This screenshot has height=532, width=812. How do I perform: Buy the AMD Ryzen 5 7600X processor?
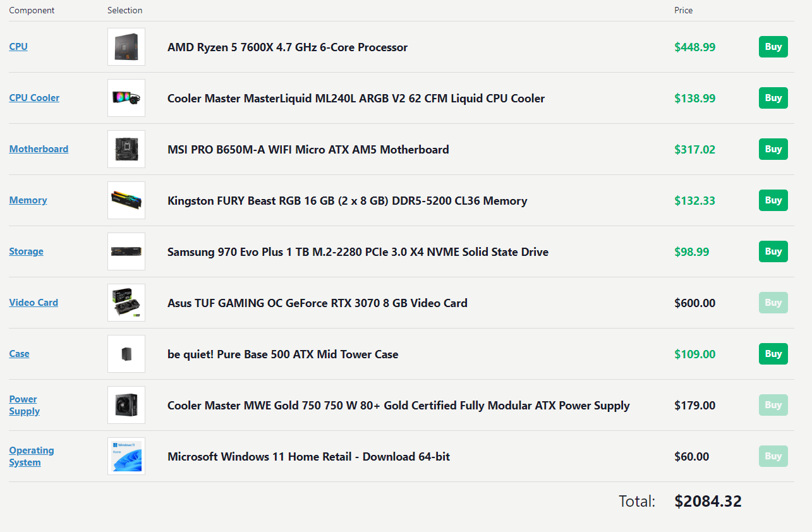point(773,47)
